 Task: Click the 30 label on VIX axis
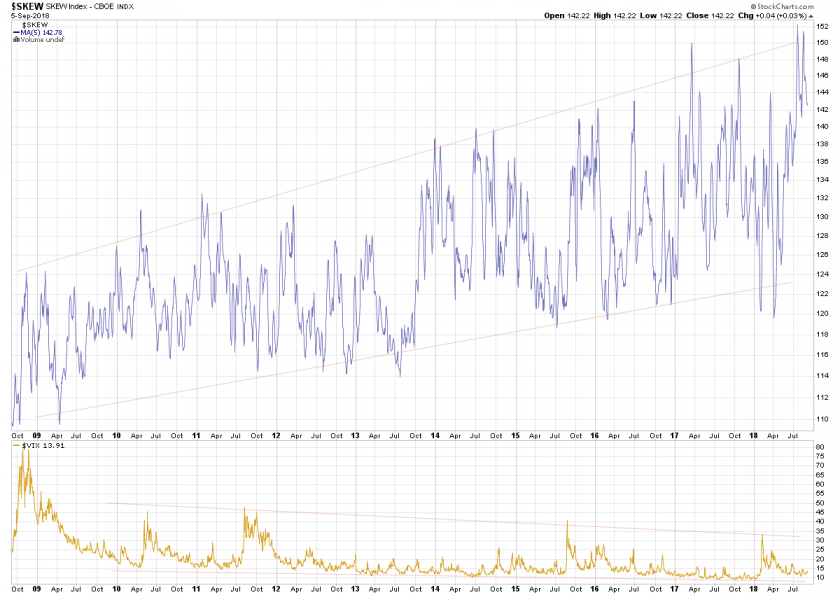pyautogui.click(x=820, y=540)
